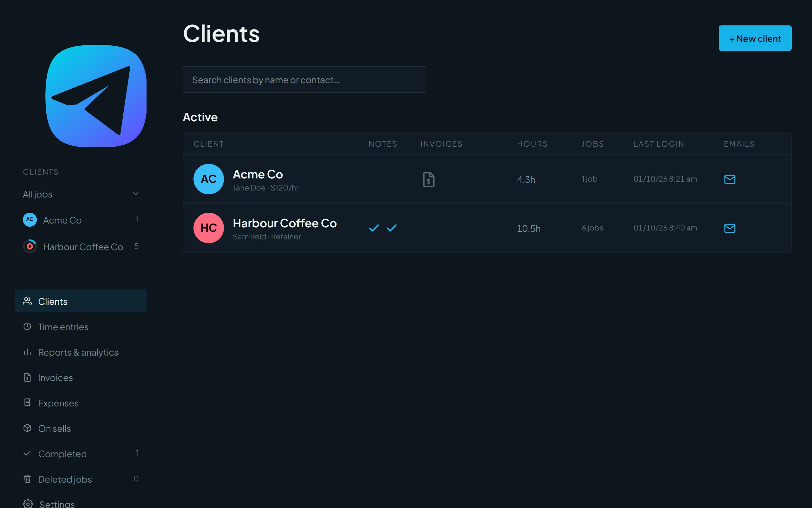The height and width of the screenshot is (508, 812).
Task: Click the paper plane app logo
Action: point(96,96)
